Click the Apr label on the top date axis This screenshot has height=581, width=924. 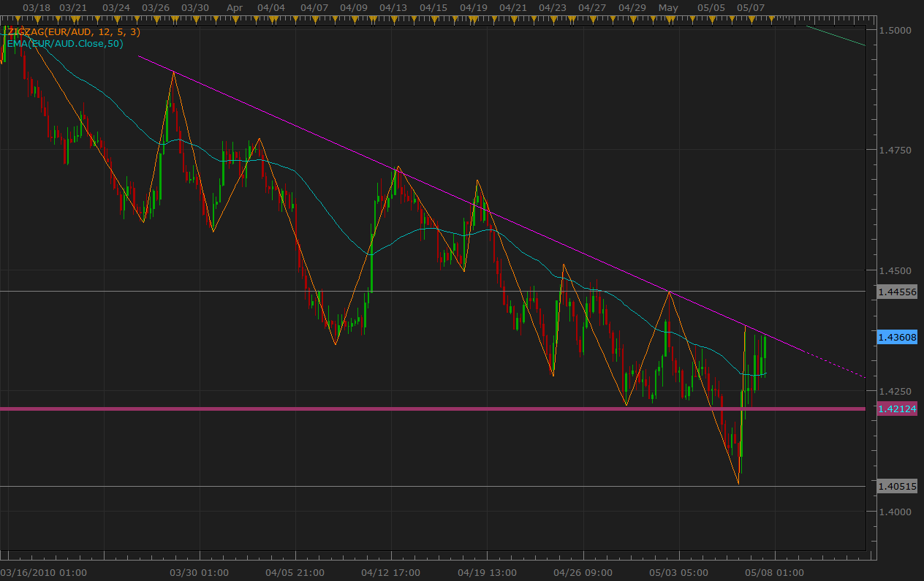click(235, 7)
